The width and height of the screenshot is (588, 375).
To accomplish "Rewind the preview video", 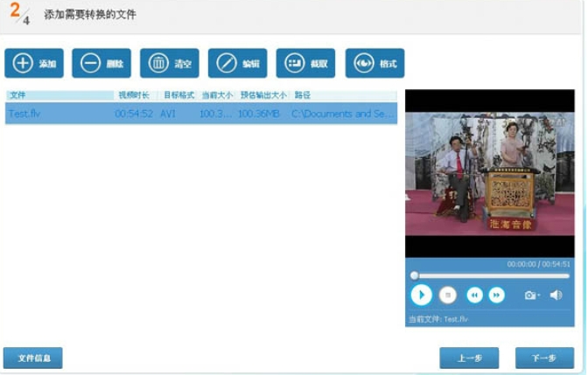I will pos(474,295).
